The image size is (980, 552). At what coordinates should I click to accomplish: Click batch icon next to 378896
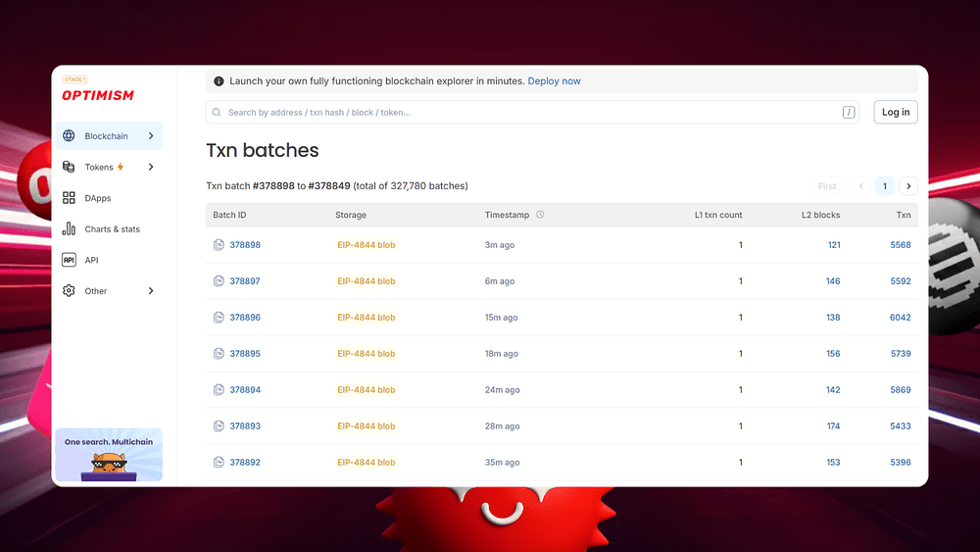219,318
